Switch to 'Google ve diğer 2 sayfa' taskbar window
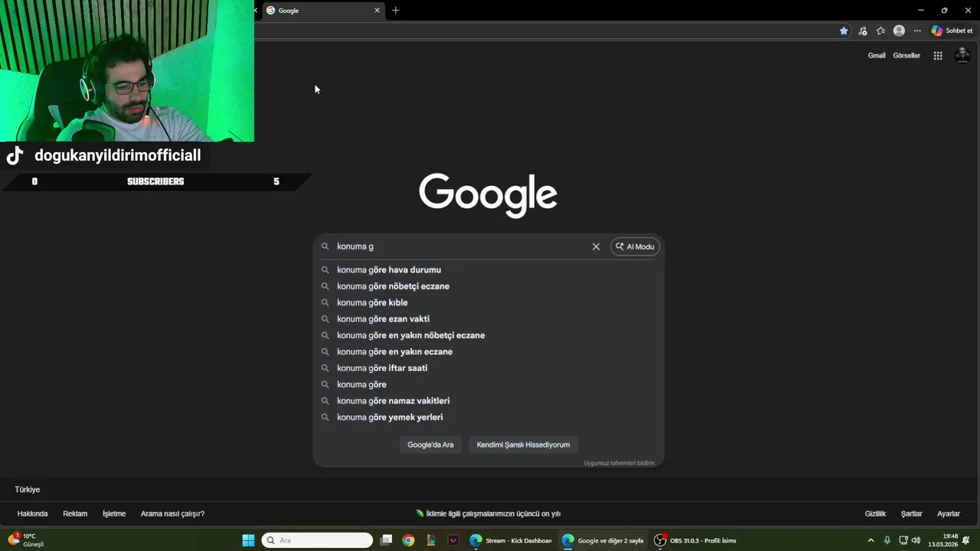This screenshot has height=551, width=980. click(603, 540)
